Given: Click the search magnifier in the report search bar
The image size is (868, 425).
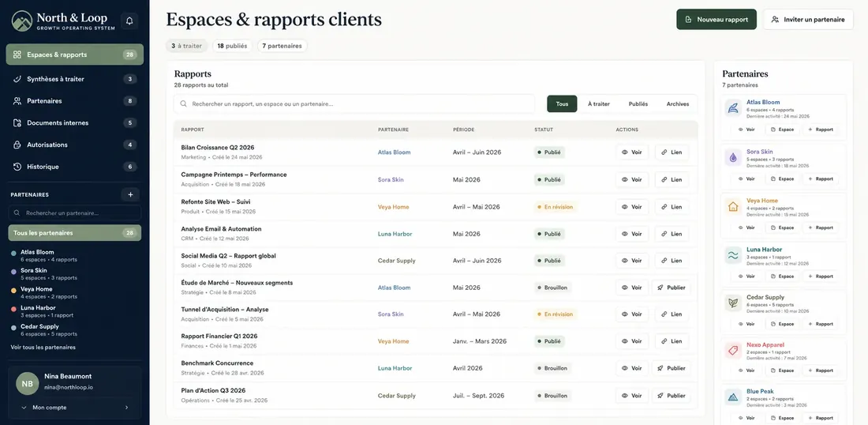Looking at the screenshot, I should (x=183, y=103).
